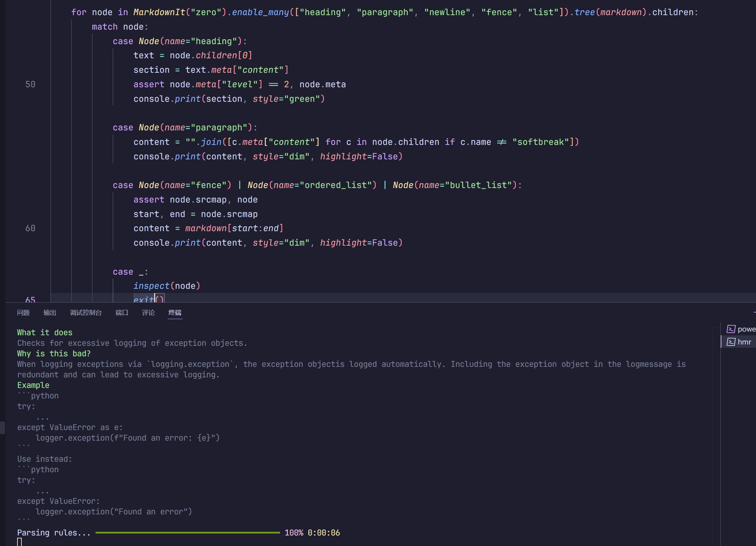Switch to the 输出 output tab
The image size is (756, 546).
pos(50,312)
